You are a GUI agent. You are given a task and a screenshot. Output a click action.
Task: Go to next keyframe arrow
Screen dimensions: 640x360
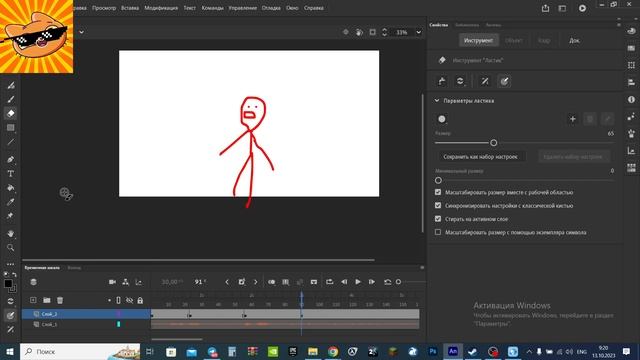click(256, 282)
